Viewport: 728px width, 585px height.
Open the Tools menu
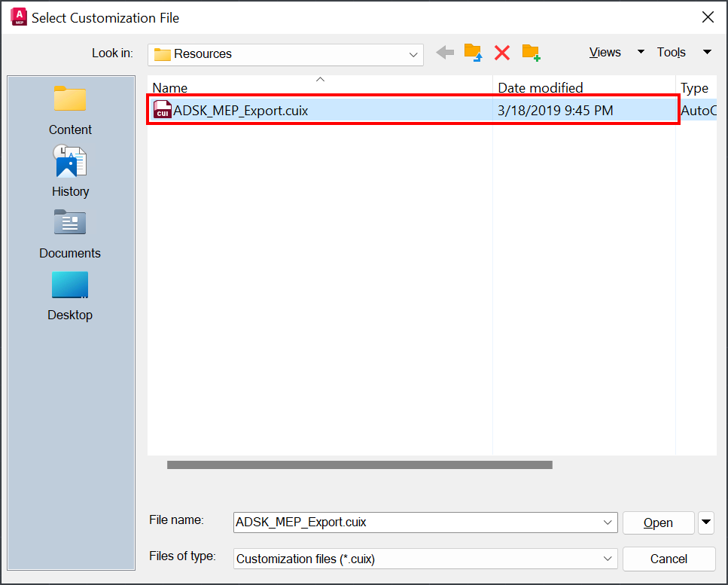pos(672,52)
